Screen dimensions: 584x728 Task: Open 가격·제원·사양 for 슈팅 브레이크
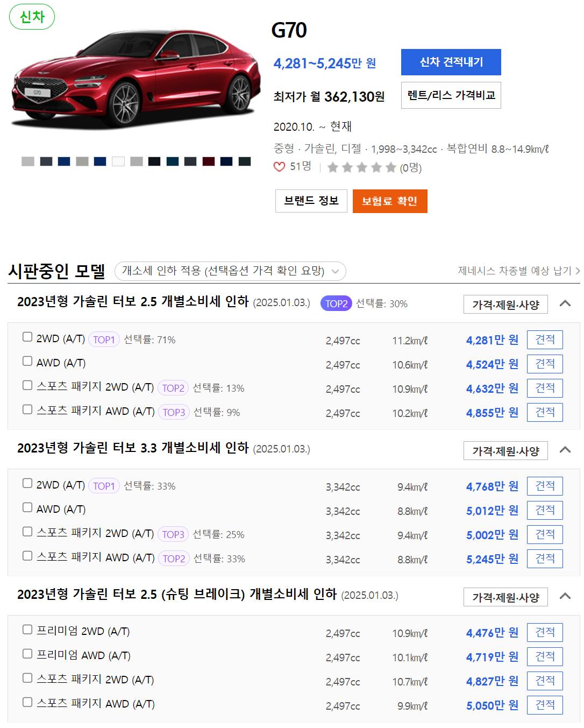coord(505,597)
